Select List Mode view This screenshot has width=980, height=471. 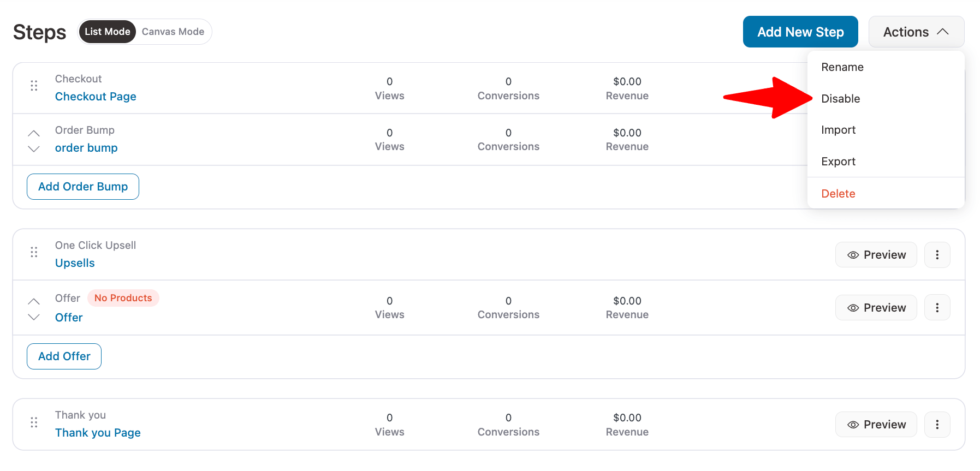pos(108,32)
